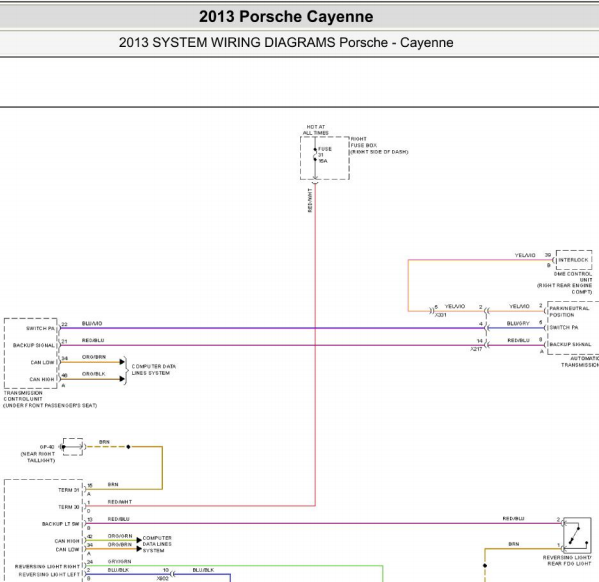This screenshot has height=582, width=599.
Task: Click the GP-40 ground label
Action: (x=47, y=447)
